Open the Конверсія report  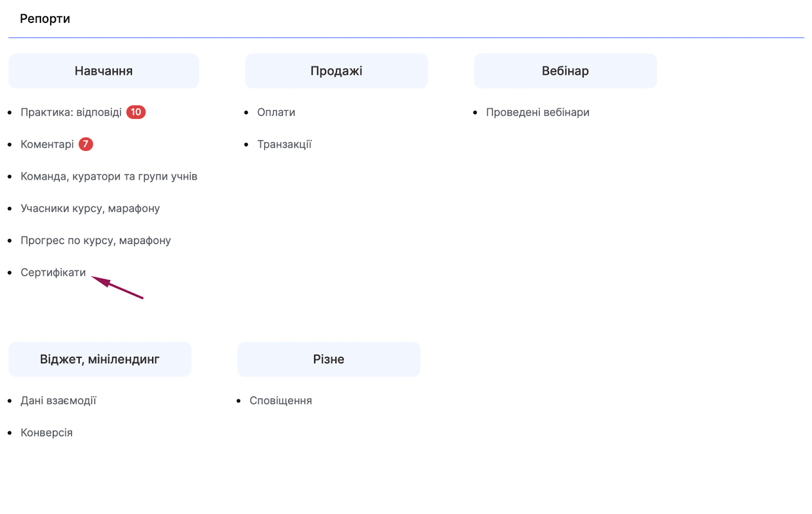coord(46,433)
